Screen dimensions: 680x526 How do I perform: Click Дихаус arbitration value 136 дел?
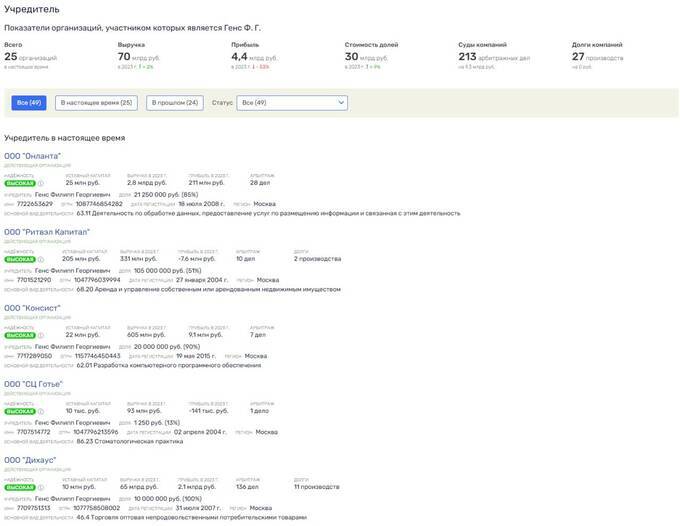[x=247, y=487]
